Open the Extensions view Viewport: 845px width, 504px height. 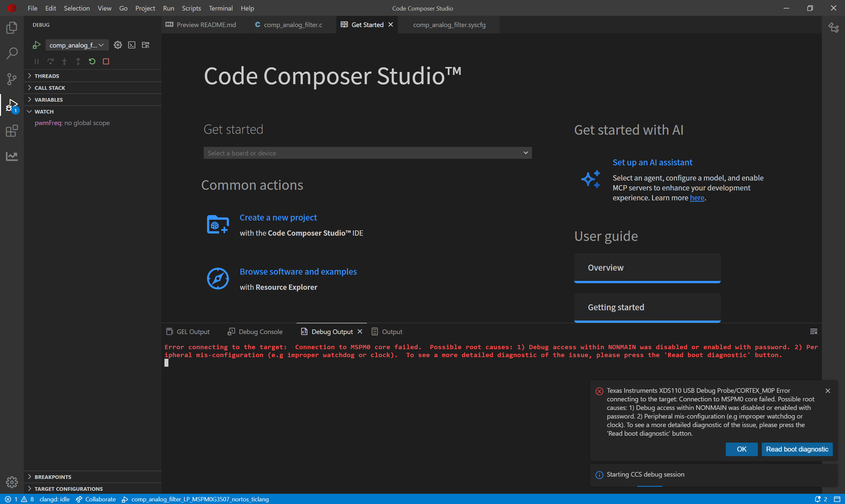(12, 131)
